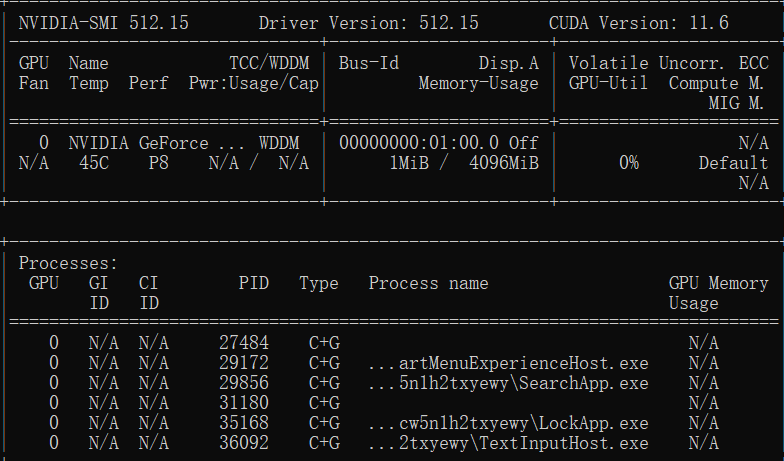Click the Volatile Uncorr. ECC header
This screenshot has width=784, height=461.
(668, 63)
